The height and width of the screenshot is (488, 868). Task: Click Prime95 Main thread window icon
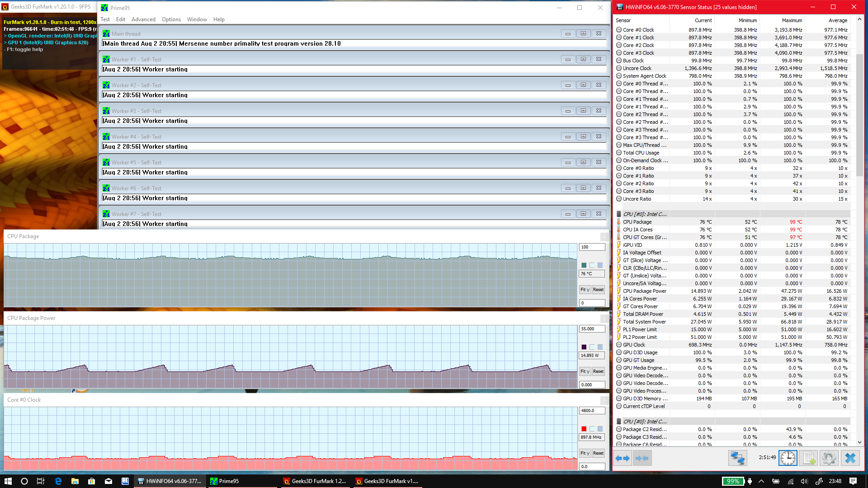point(106,33)
